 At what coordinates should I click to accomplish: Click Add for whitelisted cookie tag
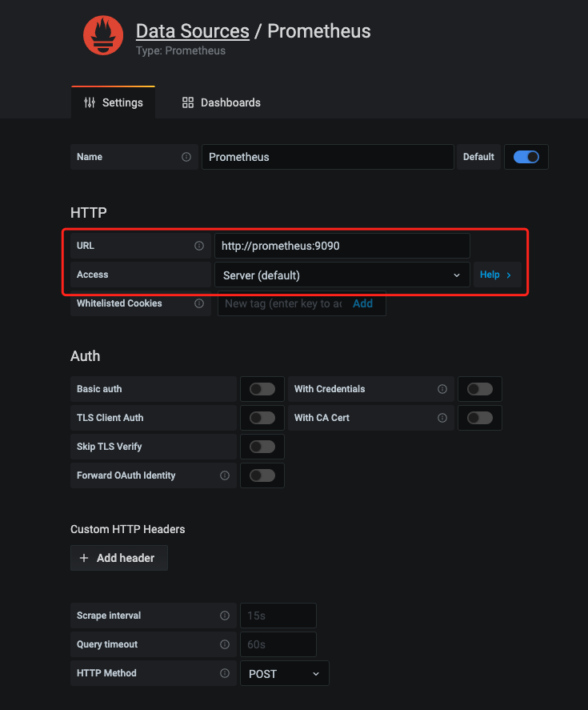point(362,303)
